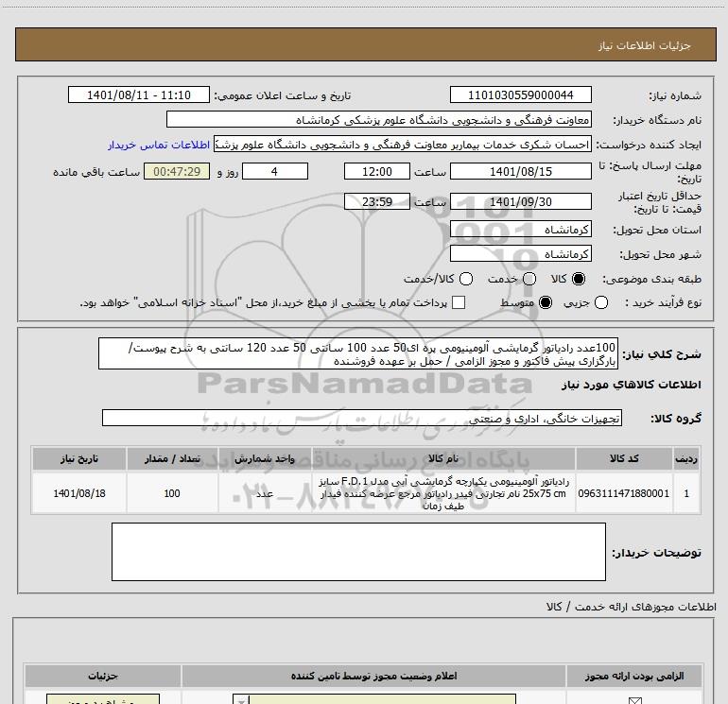This screenshot has height=704, width=728.
Task: Click the delivery city field کرمانشاه
Action: point(520,254)
